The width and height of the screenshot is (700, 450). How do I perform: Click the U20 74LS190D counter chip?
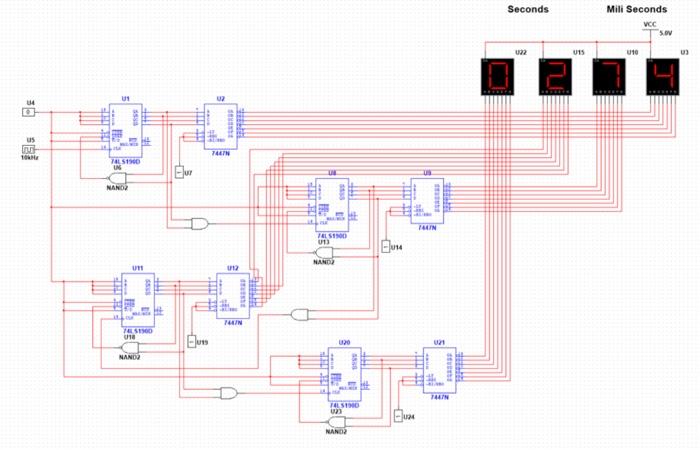(x=344, y=374)
